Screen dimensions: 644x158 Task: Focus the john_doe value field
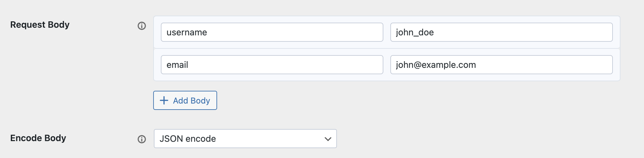tap(501, 32)
